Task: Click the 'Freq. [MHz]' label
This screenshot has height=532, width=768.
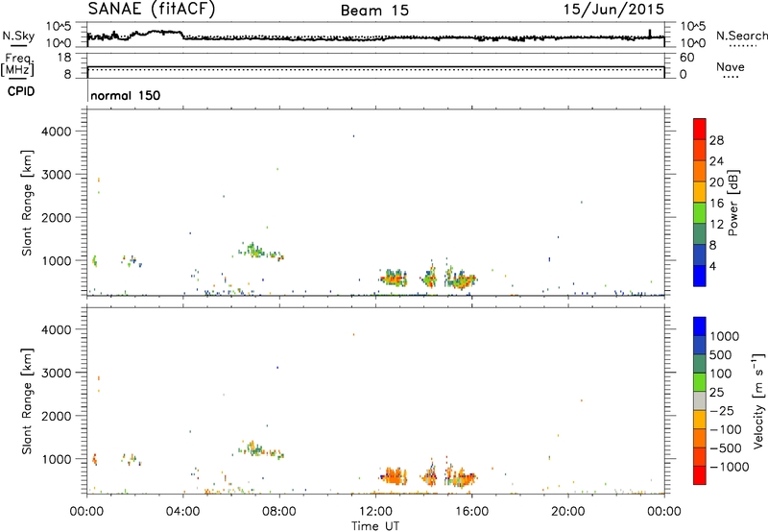Action: 18,64
